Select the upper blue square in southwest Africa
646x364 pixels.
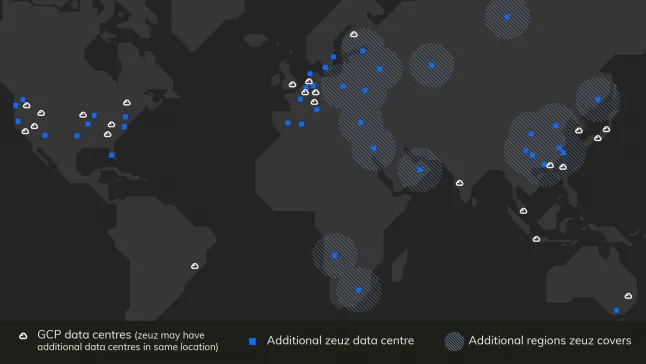[335, 256]
